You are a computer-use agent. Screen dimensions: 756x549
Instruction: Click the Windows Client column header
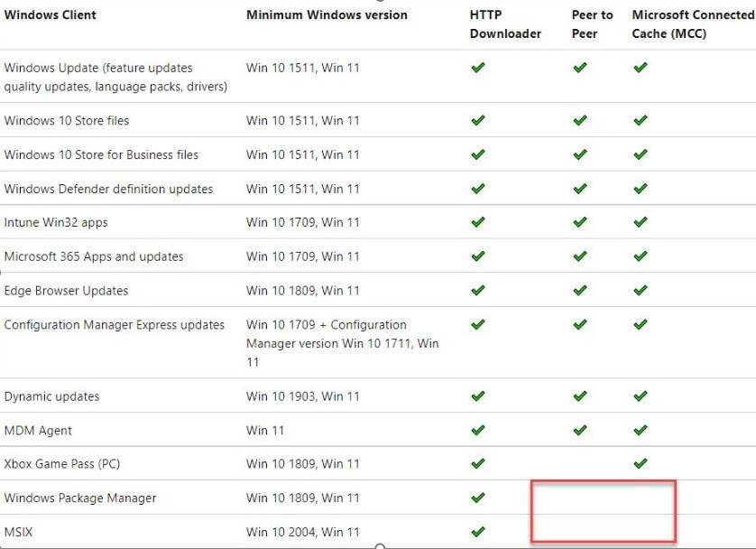[x=51, y=15]
